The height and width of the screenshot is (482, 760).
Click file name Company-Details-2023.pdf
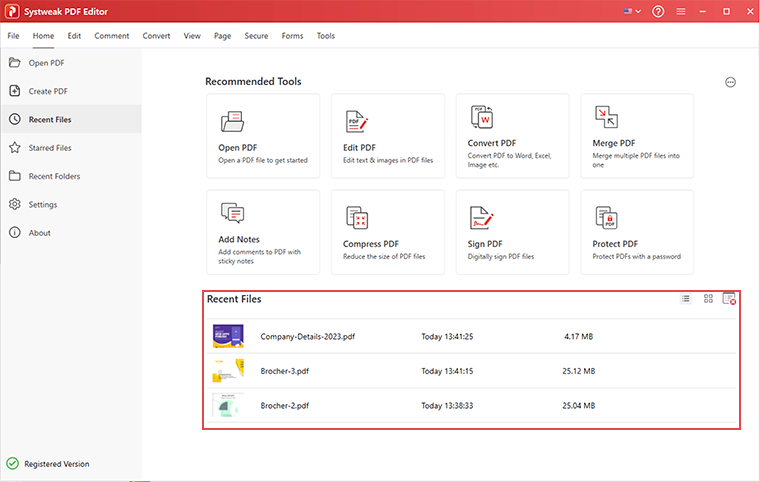pos(308,336)
